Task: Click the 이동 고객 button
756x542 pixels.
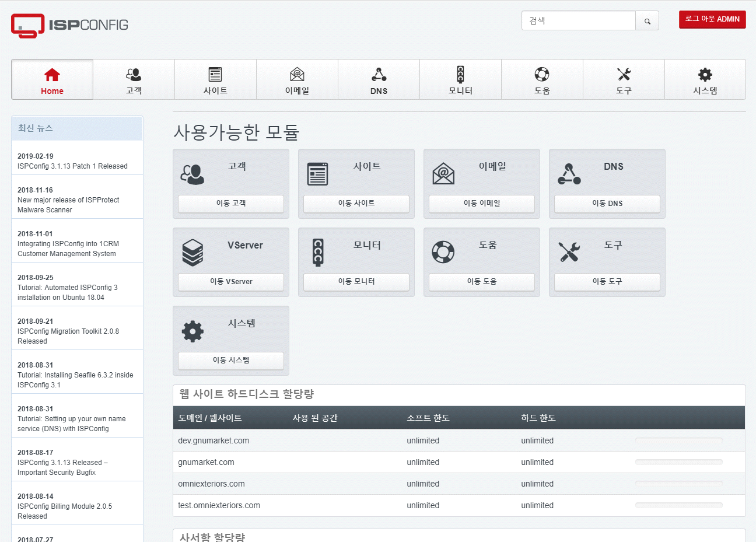Action: point(231,203)
